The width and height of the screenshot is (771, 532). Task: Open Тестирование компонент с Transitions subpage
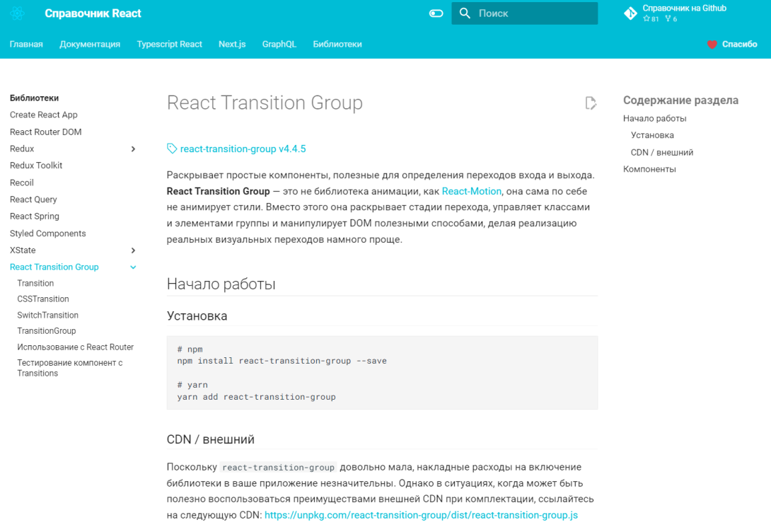tap(70, 368)
